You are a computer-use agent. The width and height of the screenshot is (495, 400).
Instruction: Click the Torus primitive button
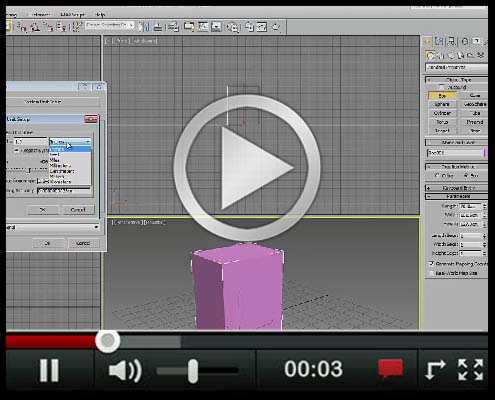tap(442, 122)
